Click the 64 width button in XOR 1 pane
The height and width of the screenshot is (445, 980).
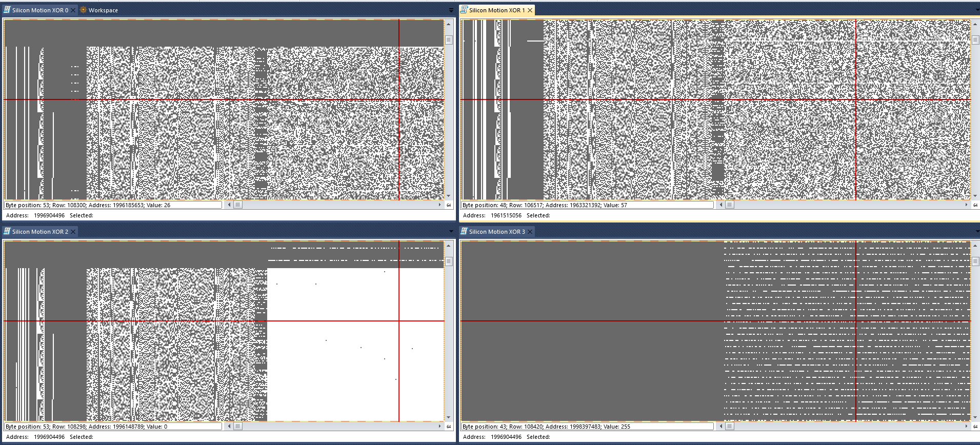tap(975, 205)
